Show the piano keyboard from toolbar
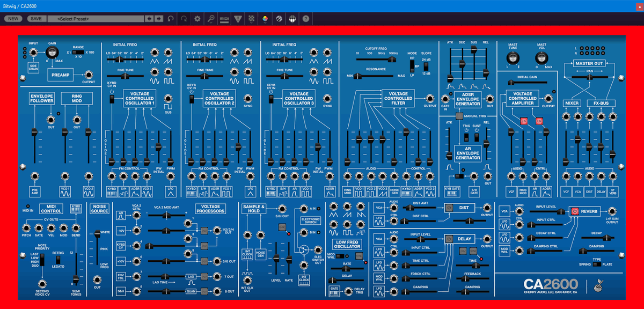 (x=292, y=18)
